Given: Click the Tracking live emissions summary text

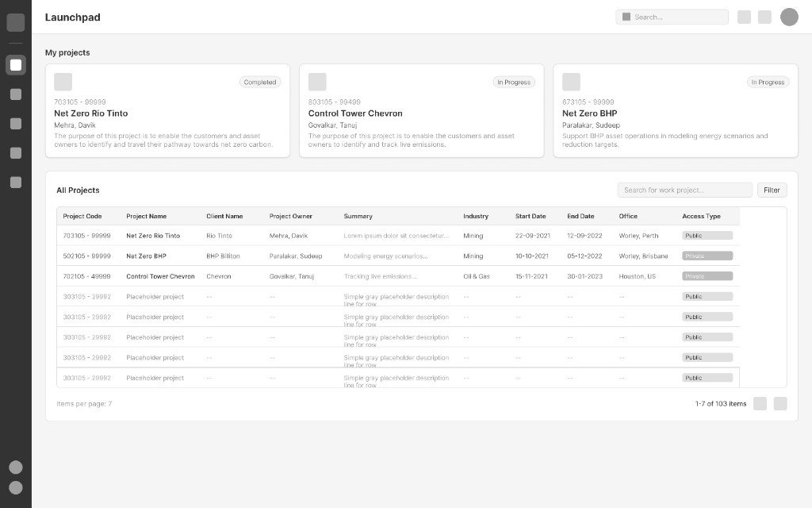Looking at the screenshot, I should coord(380,276).
